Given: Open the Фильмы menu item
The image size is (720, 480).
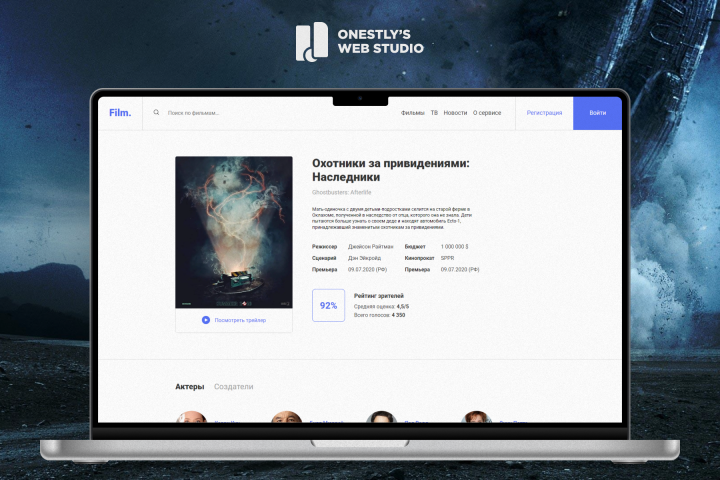Looking at the screenshot, I should point(412,113).
